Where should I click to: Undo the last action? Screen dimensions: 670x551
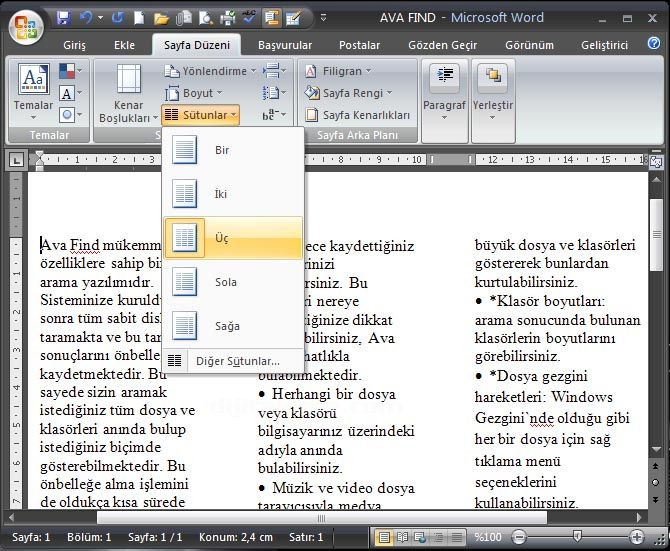click(86, 18)
